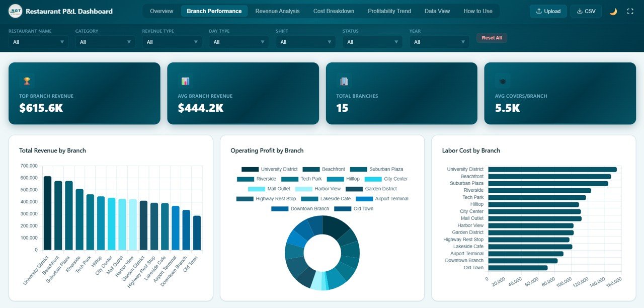Image resolution: width=644 pixels, height=308 pixels.
Task: Toggle dark mode with the moon icon
Action: click(x=613, y=11)
